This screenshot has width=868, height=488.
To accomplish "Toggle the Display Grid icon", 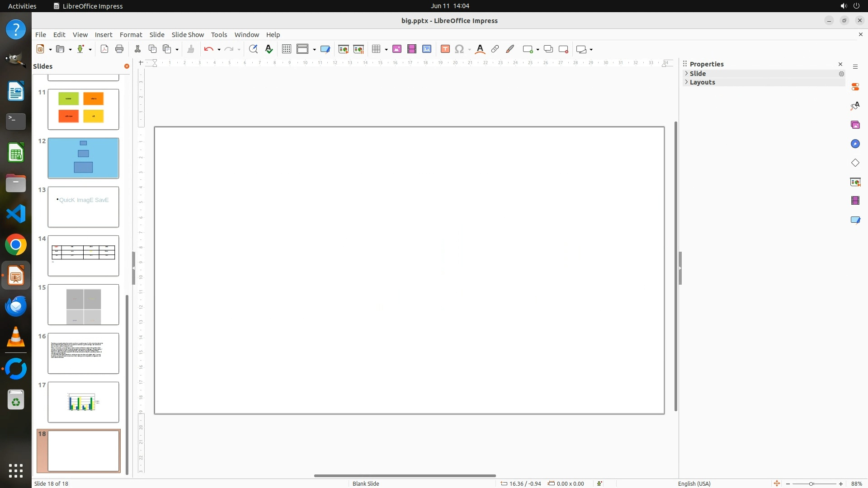I will [x=286, y=49].
